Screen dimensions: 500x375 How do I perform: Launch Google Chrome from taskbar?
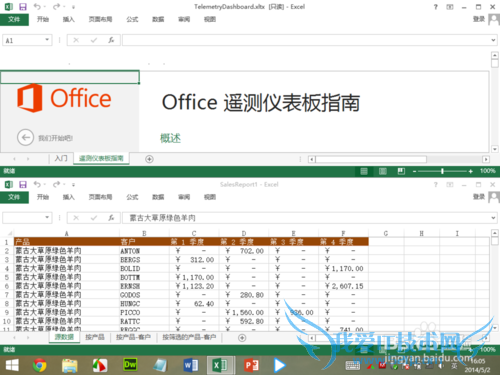point(40,365)
